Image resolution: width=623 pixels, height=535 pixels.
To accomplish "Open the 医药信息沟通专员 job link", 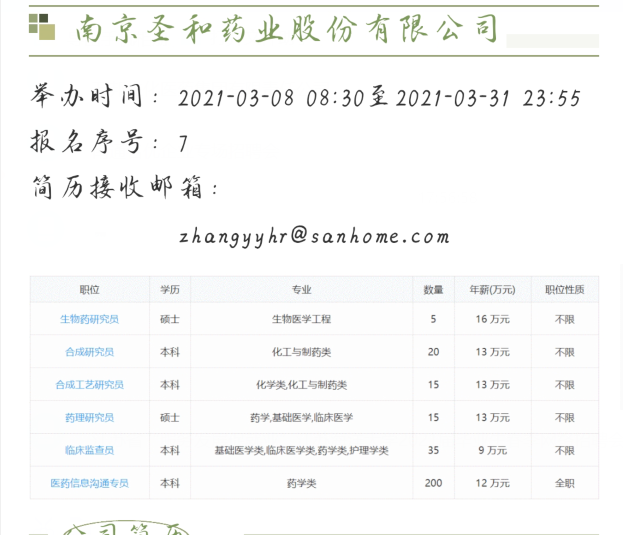I will (x=89, y=483).
